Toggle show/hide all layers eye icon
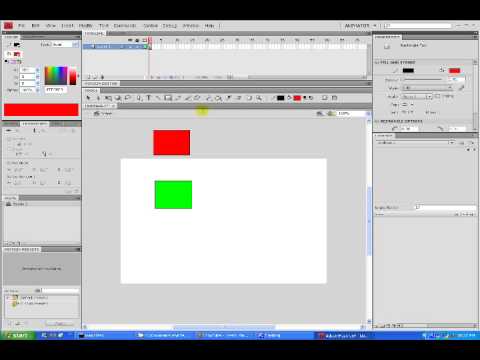 click(x=130, y=40)
